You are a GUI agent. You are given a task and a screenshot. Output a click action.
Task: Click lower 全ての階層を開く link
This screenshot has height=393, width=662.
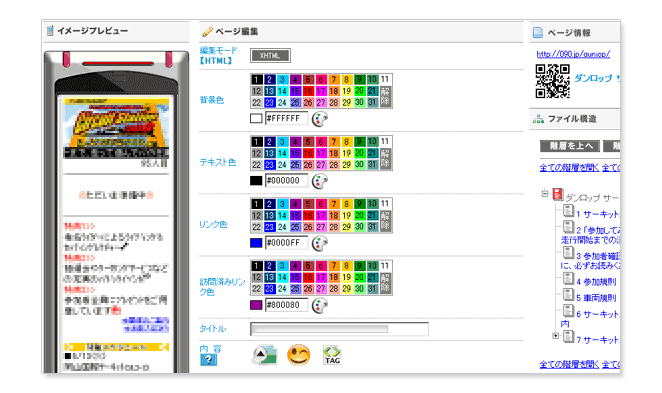[569, 364]
